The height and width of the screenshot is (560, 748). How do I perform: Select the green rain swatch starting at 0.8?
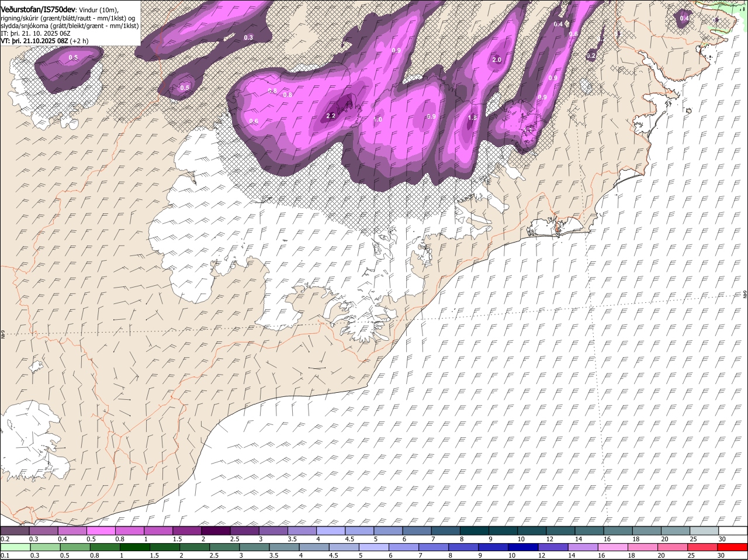click(105, 547)
